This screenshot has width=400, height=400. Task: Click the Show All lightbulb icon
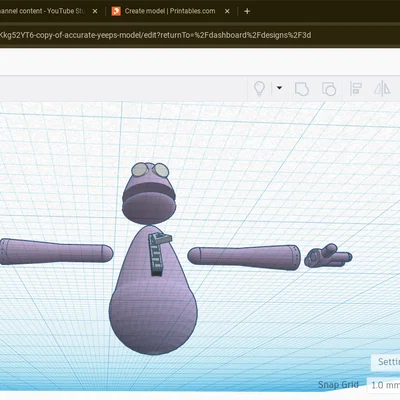pyautogui.click(x=259, y=89)
